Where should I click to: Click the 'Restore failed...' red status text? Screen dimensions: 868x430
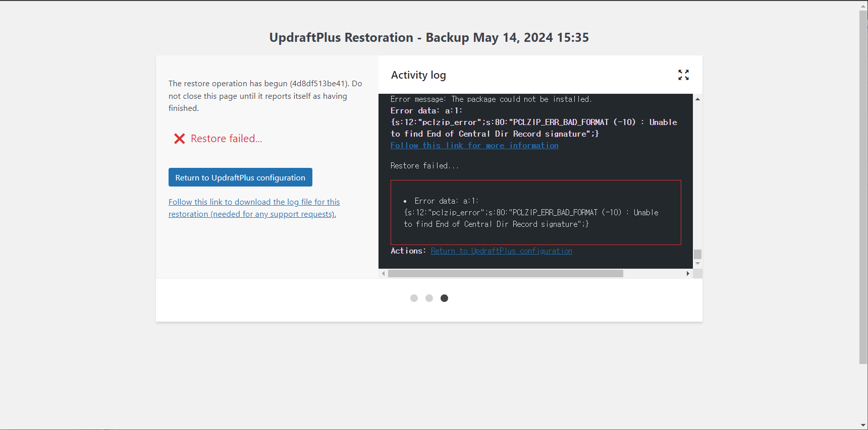(x=226, y=139)
